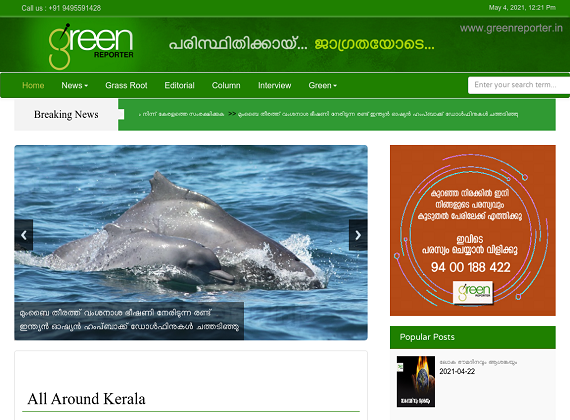570x420 pixels.
Task: Open the orange advertisement banner
Action: (x=473, y=230)
